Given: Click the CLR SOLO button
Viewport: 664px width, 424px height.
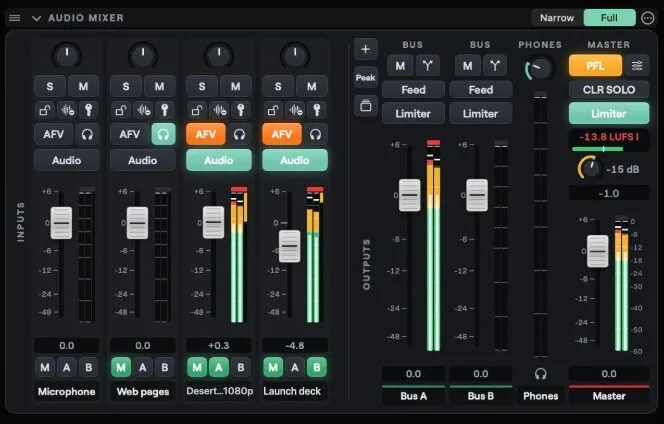Looking at the screenshot, I should (x=609, y=90).
